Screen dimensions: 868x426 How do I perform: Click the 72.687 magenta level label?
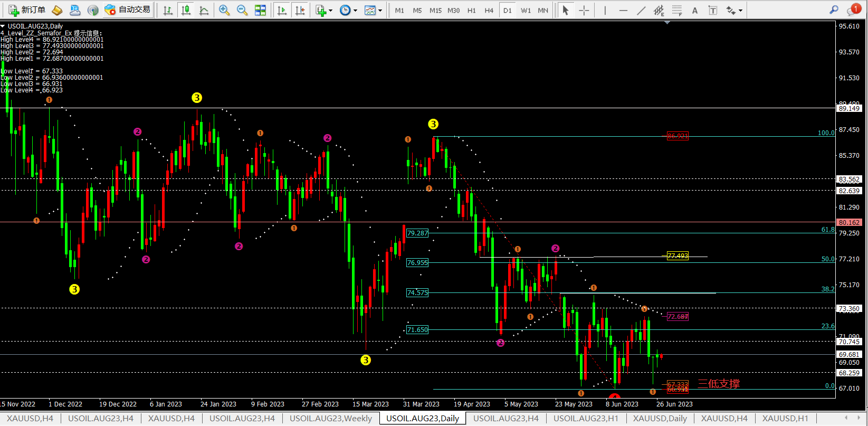tap(678, 316)
